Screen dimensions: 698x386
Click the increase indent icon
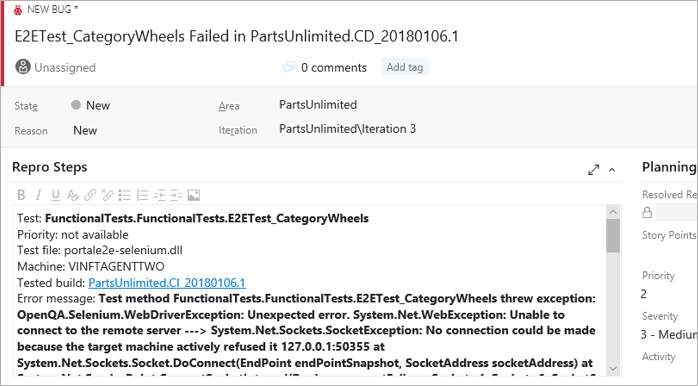(x=176, y=195)
